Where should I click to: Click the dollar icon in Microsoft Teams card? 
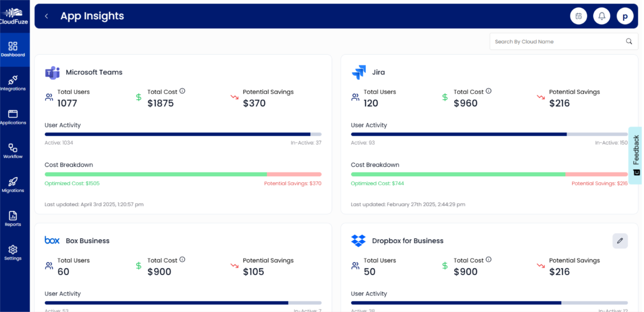tap(139, 97)
